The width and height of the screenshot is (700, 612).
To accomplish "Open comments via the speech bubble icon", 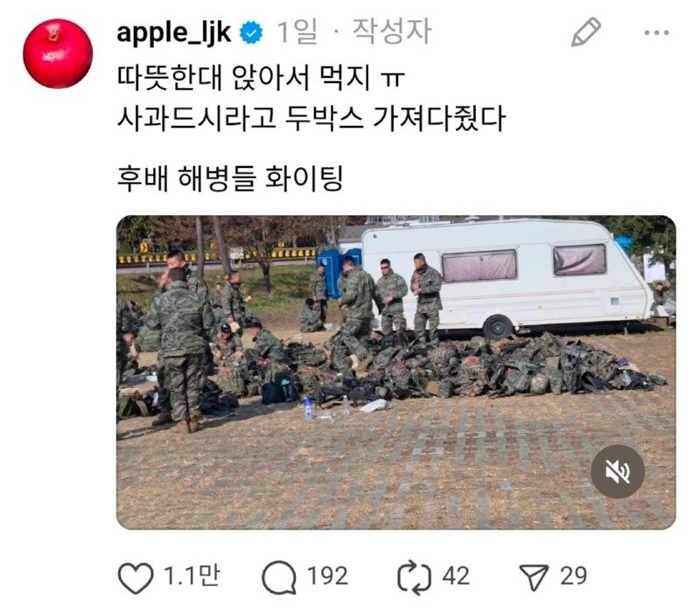I will point(279,577).
